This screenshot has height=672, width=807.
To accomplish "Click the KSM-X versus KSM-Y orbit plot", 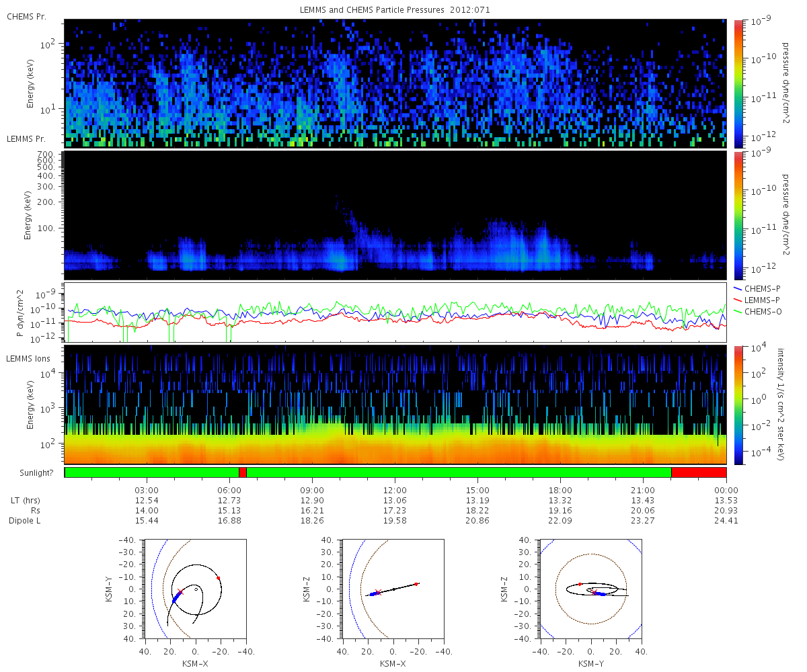I will (196, 589).
